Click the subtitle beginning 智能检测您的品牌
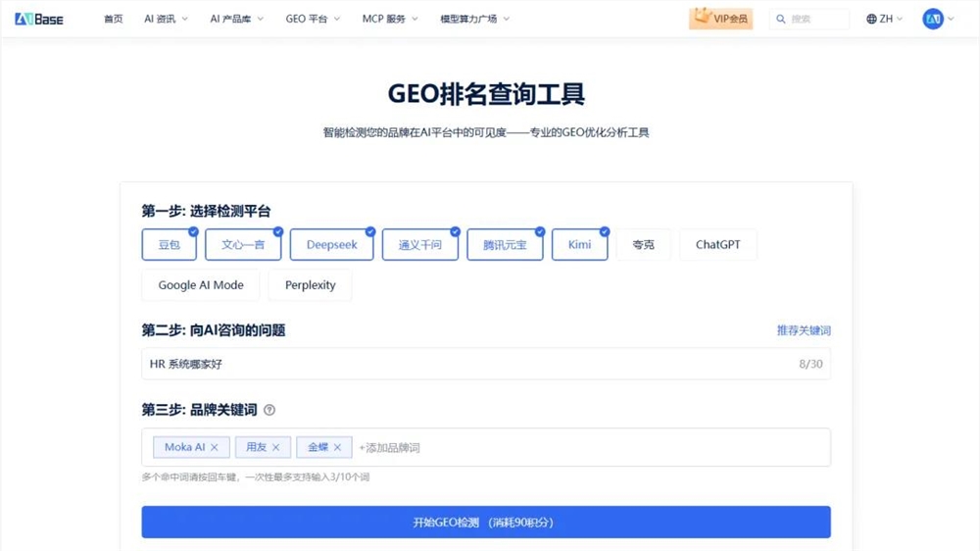980x551 pixels. [x=486, y=132]
